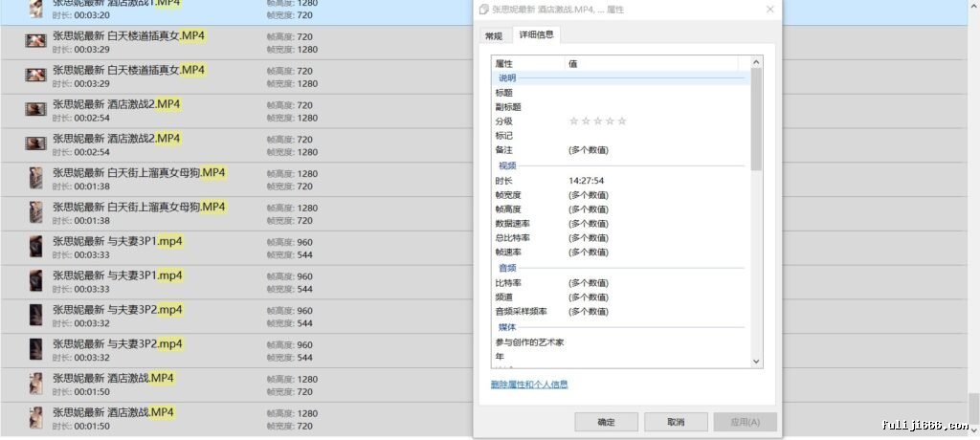This screenshot has width=980, height=440.
Task: Select the 详细信息 tab
Action: (x=536, y=35)
